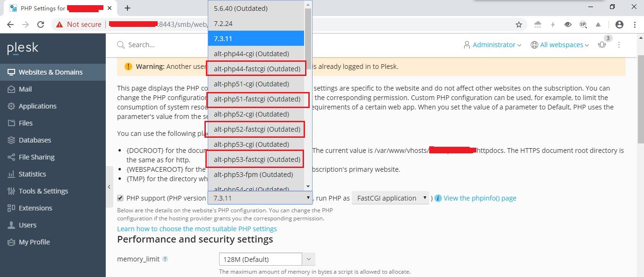
Task: Expand the All webspaces dropdown
Action: [560, 45]
